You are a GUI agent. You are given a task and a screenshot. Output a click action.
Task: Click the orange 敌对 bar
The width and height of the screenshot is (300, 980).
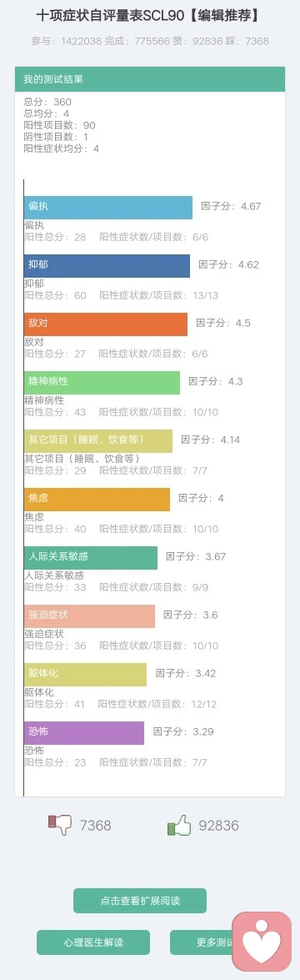coord(106,324)
